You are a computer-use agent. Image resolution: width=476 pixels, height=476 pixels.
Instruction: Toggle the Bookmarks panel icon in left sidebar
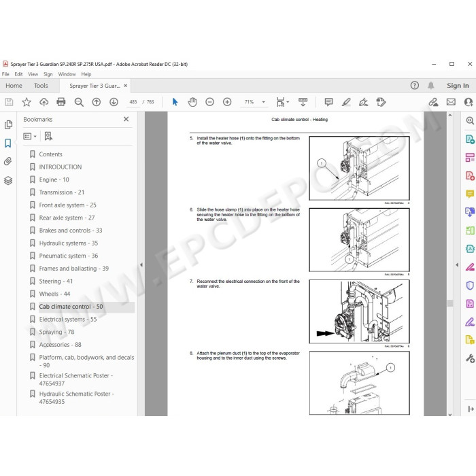(x=8, y=143)
